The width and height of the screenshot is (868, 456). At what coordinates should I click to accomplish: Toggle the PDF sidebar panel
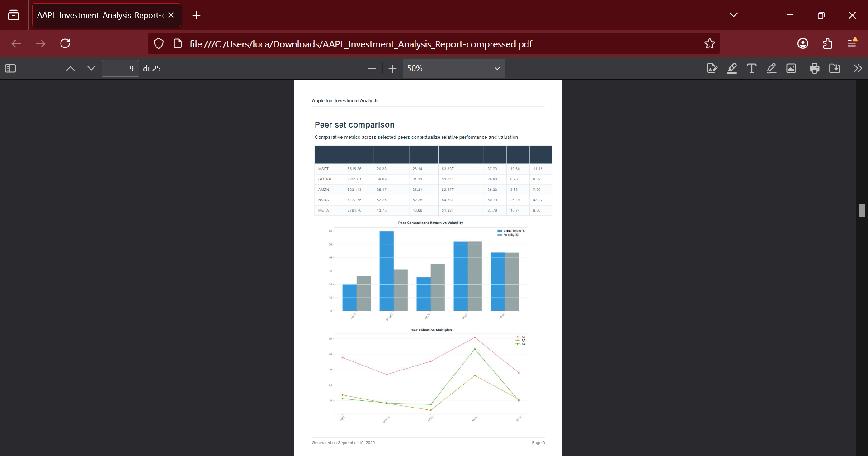click(10, 68)
